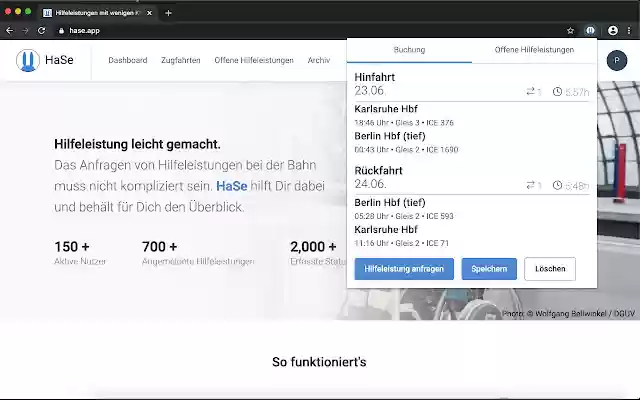This screenshot has width=640, height=400.
Task: Reload the page with the refresh icon
Action: click(x=42, y=31)
